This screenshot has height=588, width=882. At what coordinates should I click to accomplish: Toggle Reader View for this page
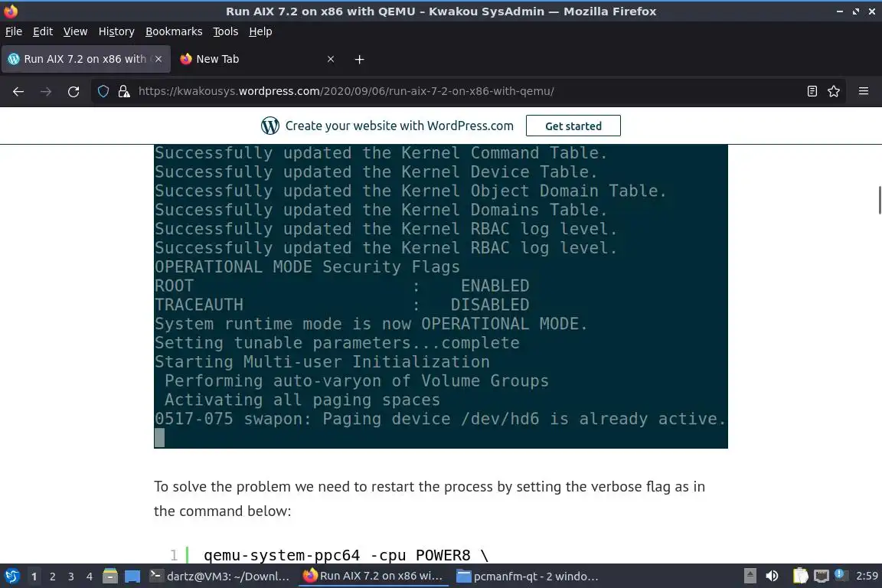[812, 91]
